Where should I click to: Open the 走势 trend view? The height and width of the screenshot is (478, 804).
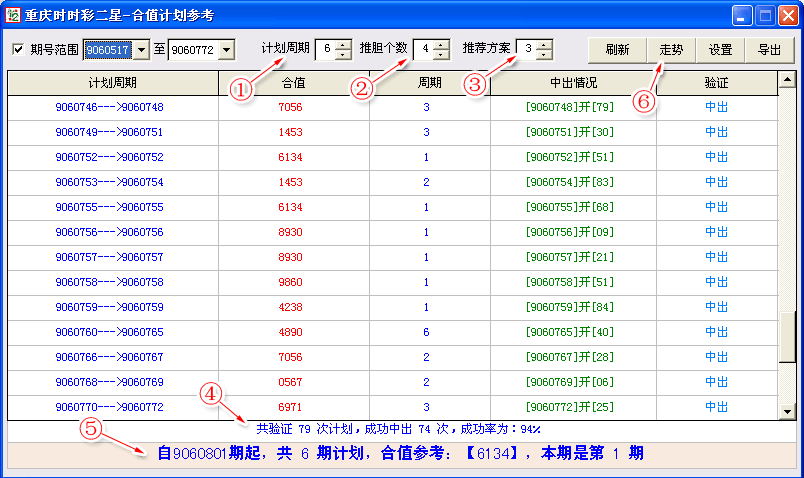(x=671, y=50)
